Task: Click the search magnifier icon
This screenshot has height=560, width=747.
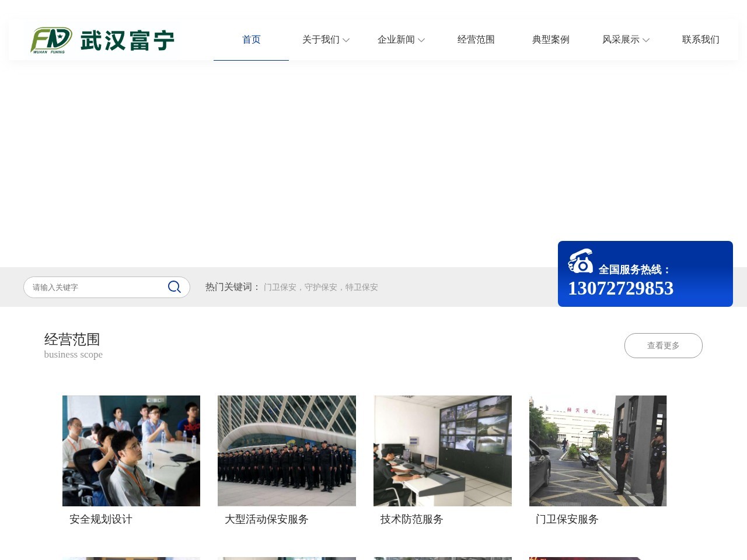Action: (x=174, y=287)
